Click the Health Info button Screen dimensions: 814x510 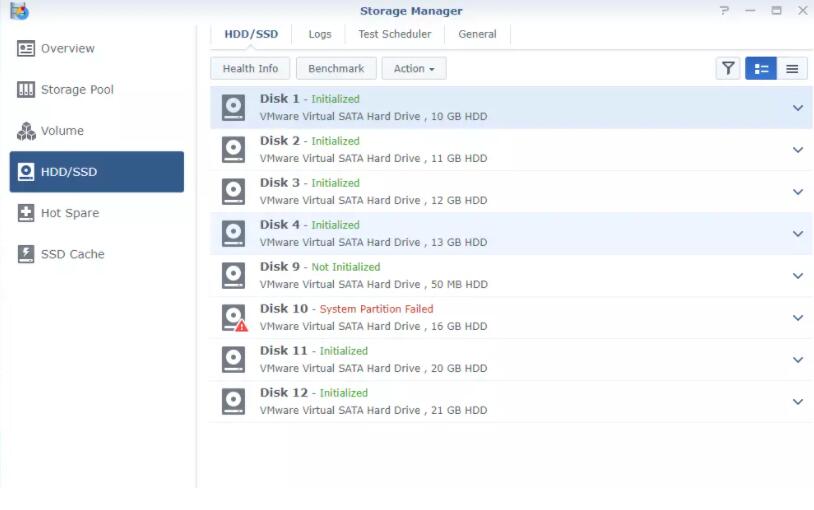click(x=250, y=68)
